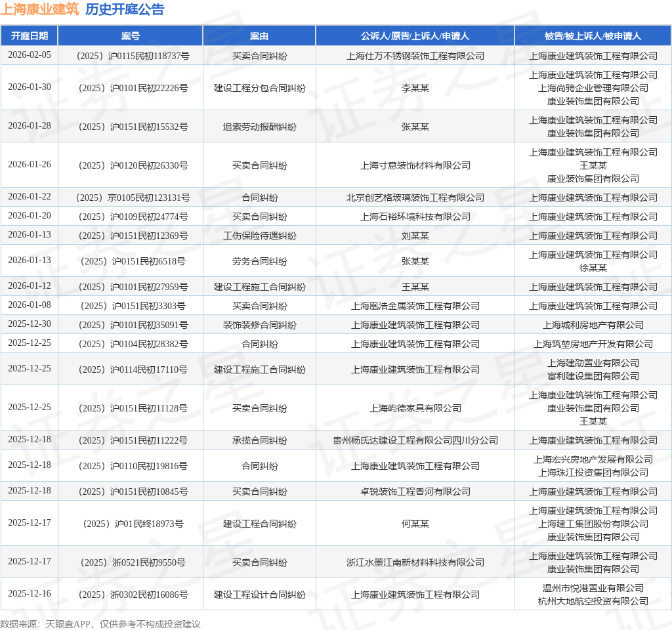Click defendant 徐某某

pos(593,268)
